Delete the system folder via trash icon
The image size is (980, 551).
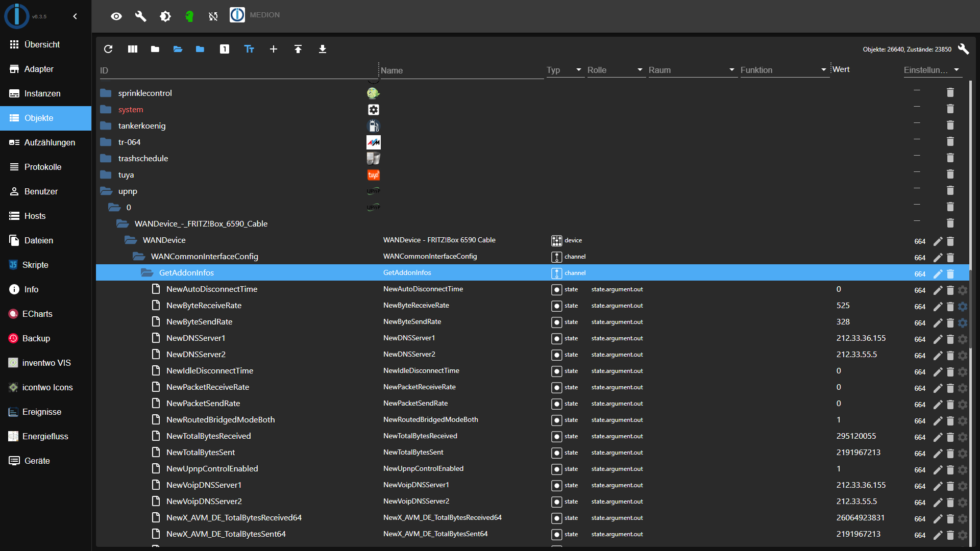point(950,109)
